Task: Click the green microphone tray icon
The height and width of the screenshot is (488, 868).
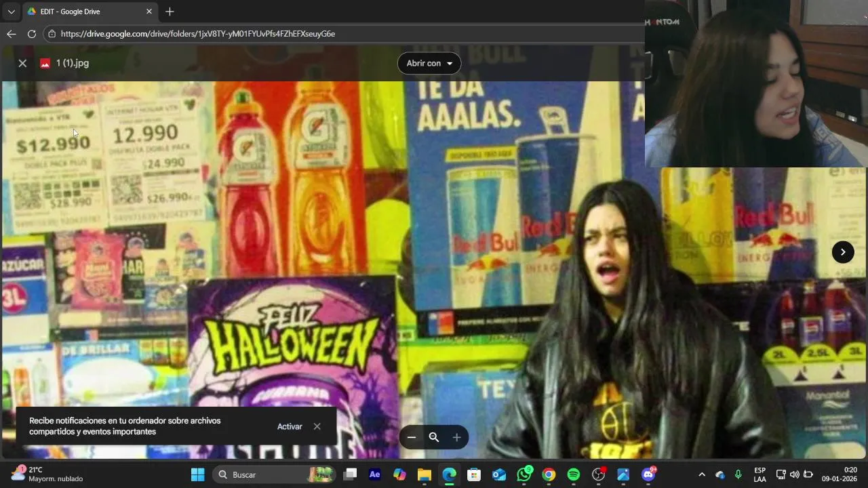Action: click(x=738, y=474)
